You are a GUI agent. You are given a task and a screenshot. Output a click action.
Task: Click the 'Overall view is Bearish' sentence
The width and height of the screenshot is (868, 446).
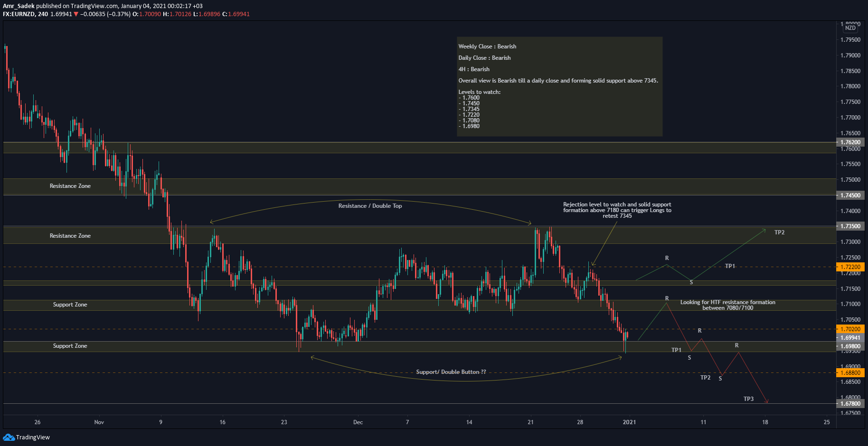click(x=558, y=81)
